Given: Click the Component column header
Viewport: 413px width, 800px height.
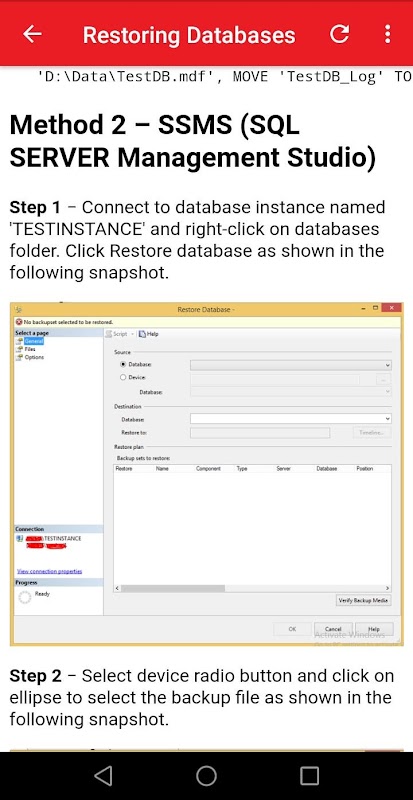Looking at the screenshot, I should (208, 468).
